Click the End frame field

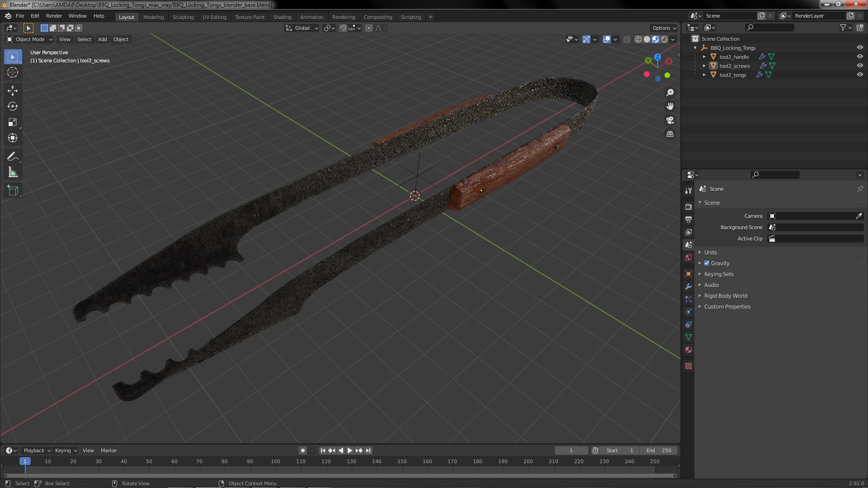click(x=658, y=450)
